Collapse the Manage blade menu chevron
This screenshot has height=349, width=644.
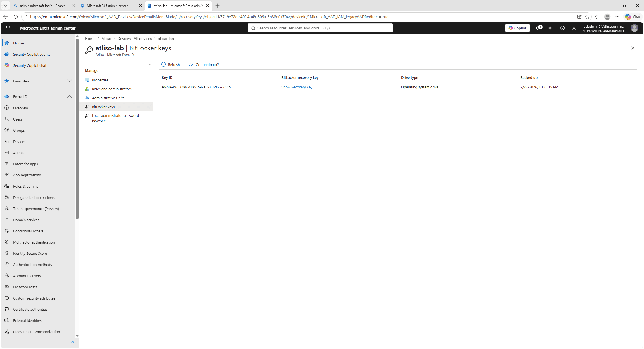pyautogui.click(x=150, y=65)
